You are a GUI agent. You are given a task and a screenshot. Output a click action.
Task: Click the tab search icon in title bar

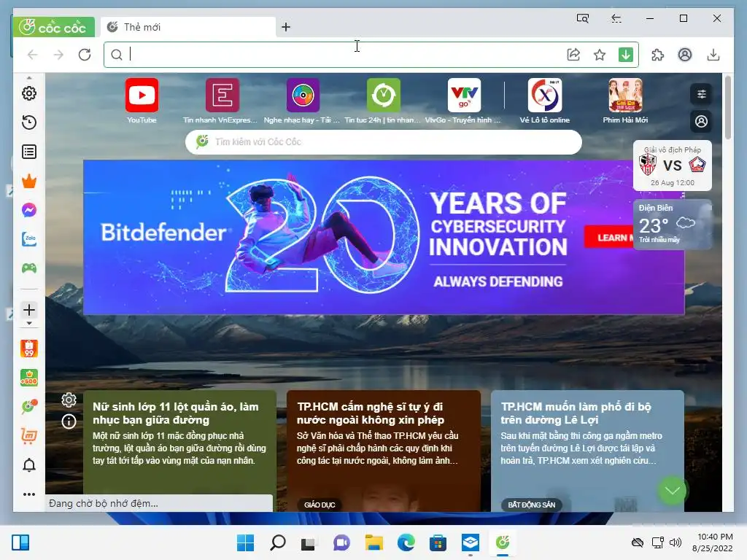(583, 18)
